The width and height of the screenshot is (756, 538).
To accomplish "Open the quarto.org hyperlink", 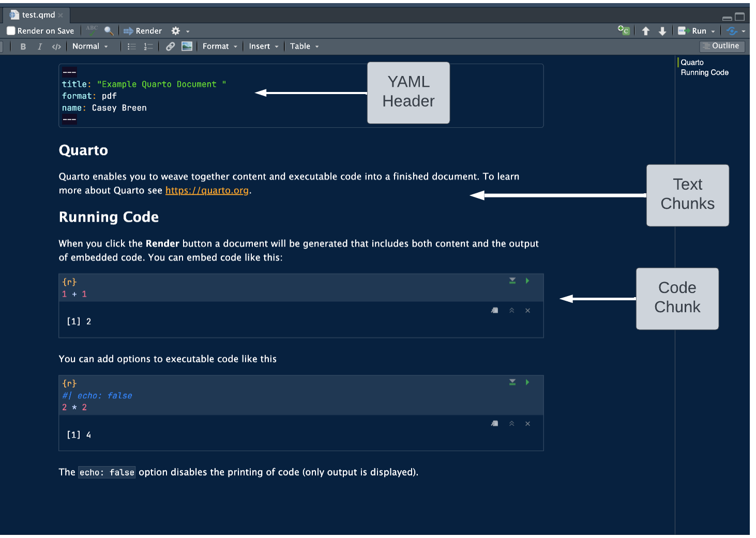I will click(207, 191).
